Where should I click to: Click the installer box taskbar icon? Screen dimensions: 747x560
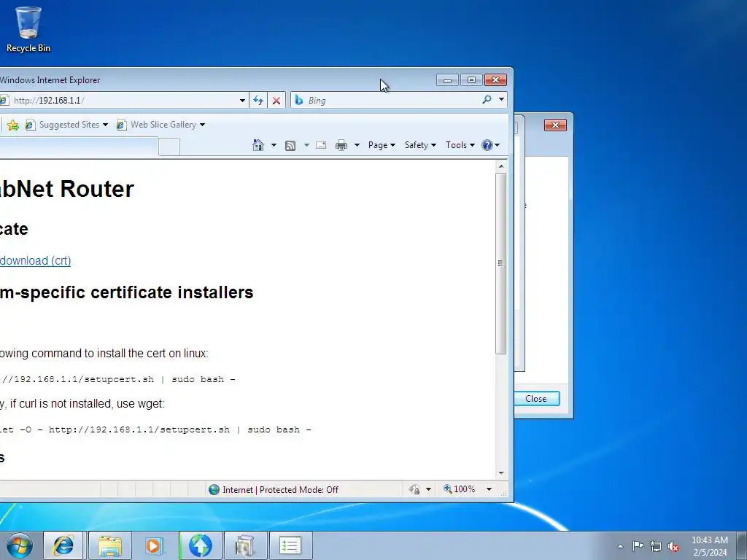coord(245,545)
